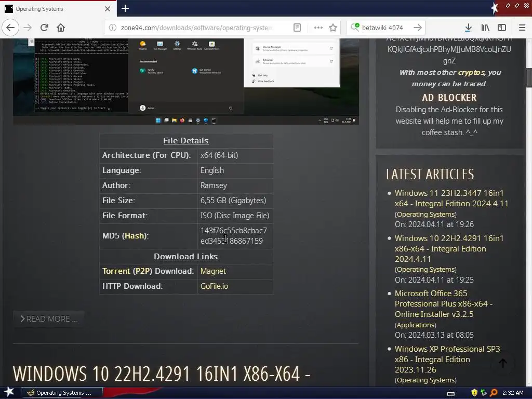Click the tray network icon

pyautogui.click(x=484, y=393)
